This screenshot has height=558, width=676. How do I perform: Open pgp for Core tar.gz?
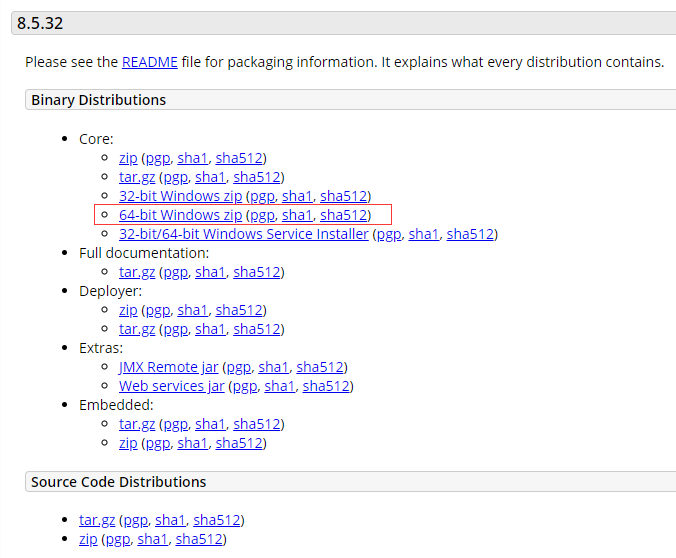pyautogui.click(x=175, y=177)
